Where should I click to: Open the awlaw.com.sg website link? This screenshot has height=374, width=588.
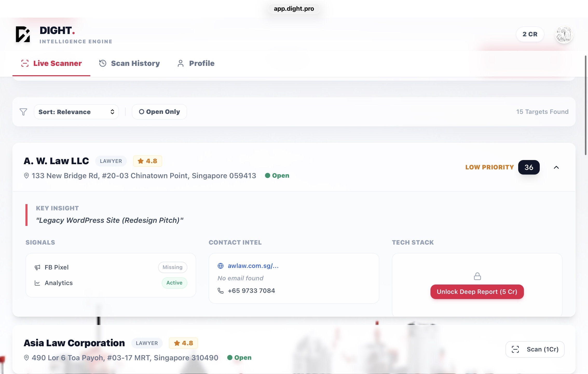coord(253,266)
